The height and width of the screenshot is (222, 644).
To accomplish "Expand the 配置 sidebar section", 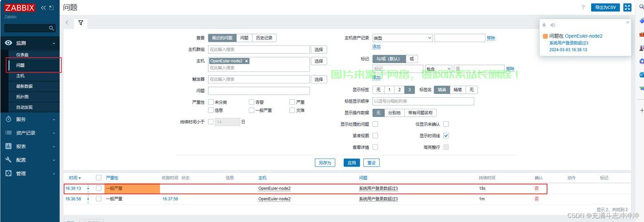I will click(54, 160).
